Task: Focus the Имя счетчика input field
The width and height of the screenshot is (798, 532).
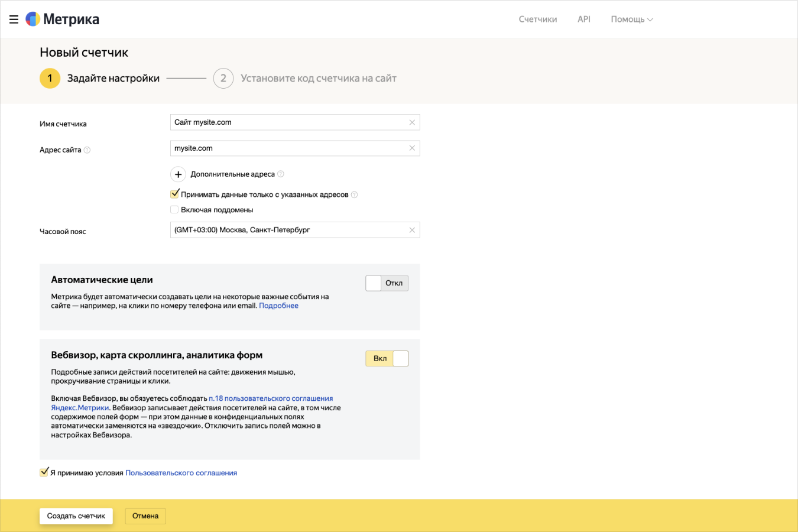Action: (x=295, y=122)
